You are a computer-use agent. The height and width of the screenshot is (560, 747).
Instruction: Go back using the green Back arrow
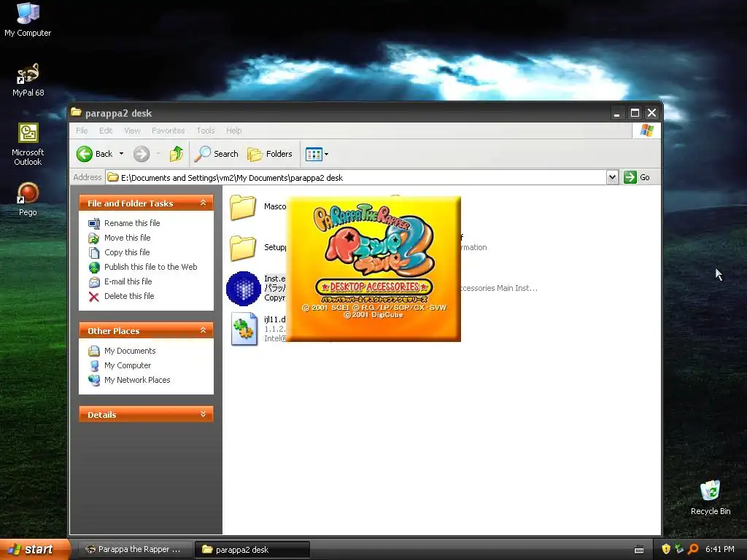(85, 154)
